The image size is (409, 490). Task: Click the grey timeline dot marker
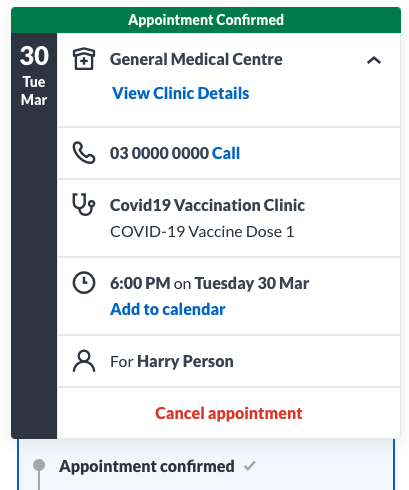pos(39,465)
